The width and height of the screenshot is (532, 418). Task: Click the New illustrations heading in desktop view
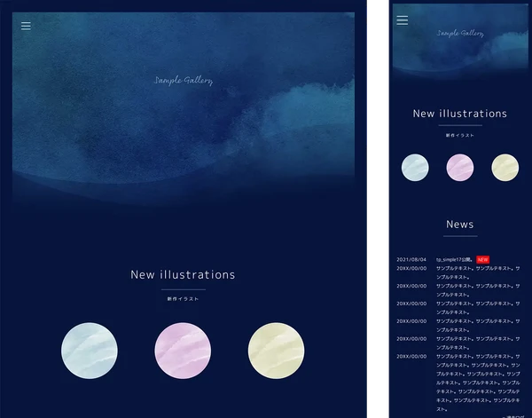(x=183, y=275)
